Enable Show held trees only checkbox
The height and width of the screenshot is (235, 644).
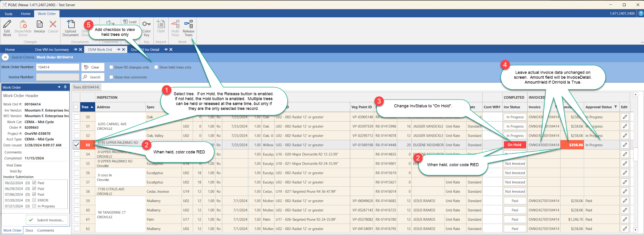click(x=156, y=67)
